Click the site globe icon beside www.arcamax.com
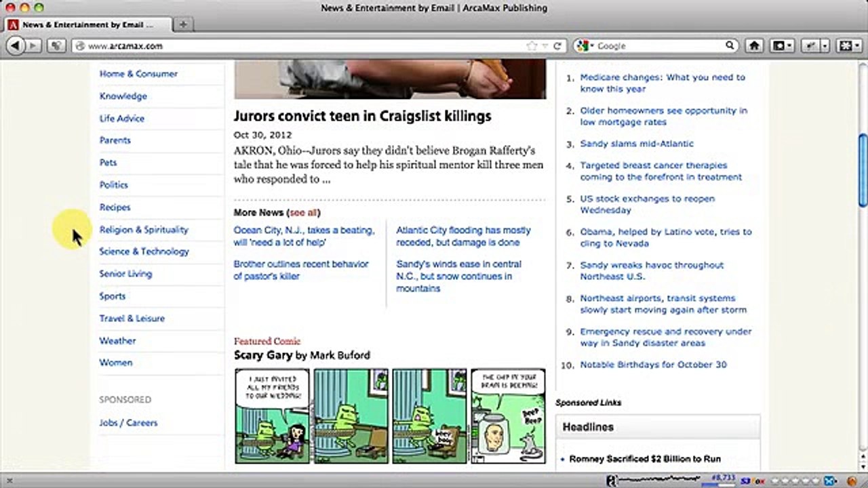 80,46
